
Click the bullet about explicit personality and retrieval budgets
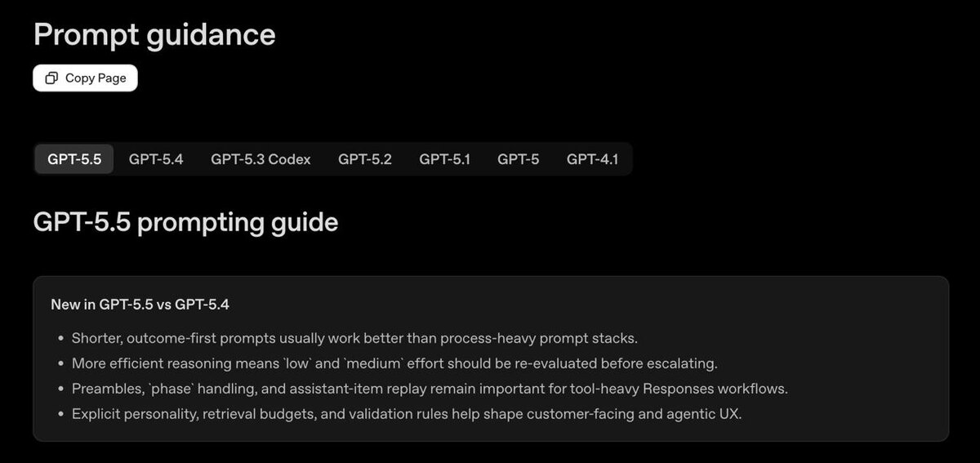tap(406, 414)
